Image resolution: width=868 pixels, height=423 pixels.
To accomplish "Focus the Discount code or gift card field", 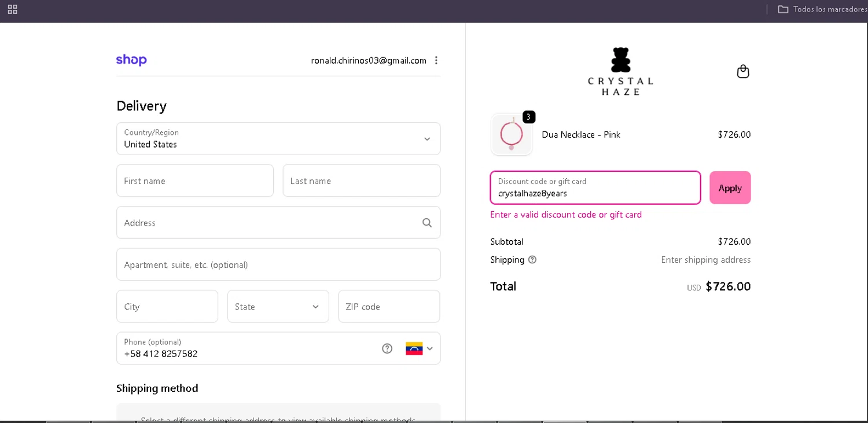I will coord(595,187).
